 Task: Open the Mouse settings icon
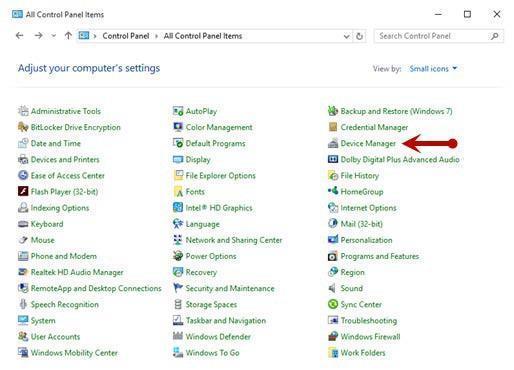click(23, 240)
